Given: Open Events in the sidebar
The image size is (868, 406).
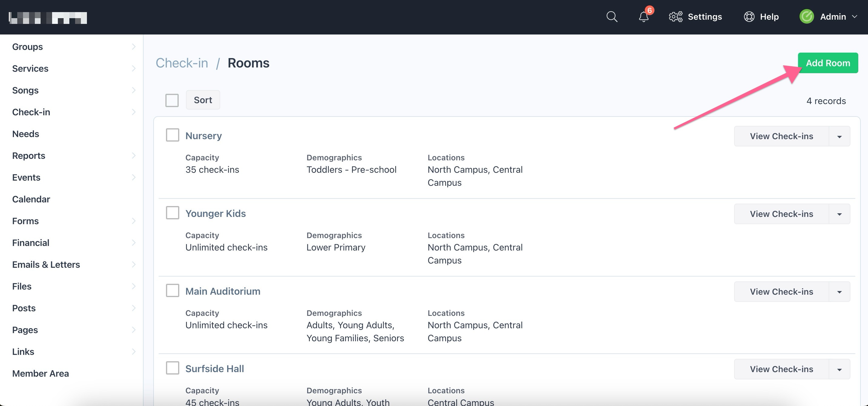Looking at the screenshot, I should tap(26, 177).
